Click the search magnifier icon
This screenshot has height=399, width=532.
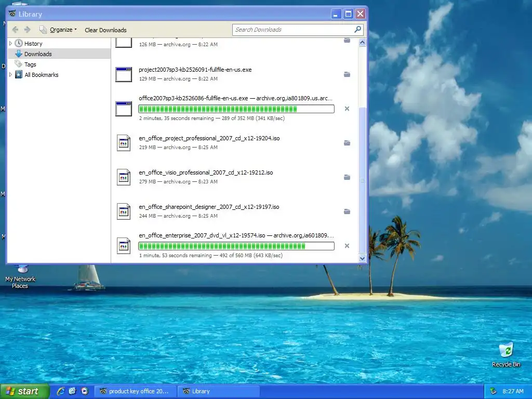click(x=357, y=30)
